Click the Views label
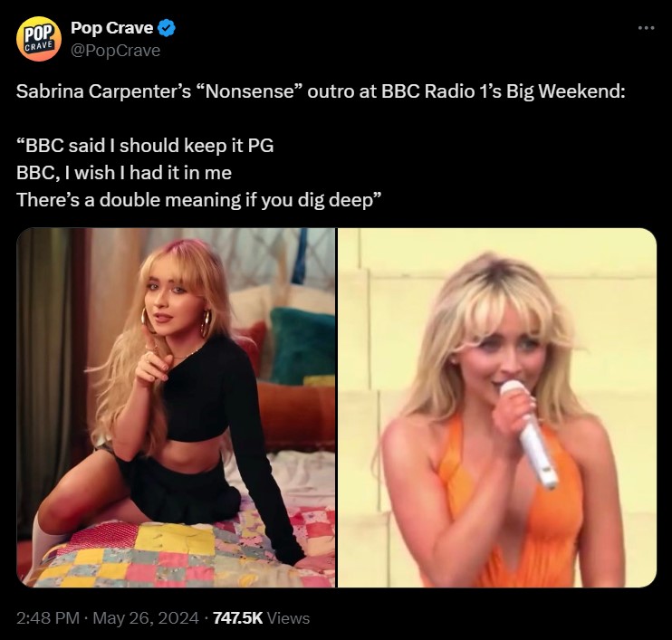 click(288, 617)
